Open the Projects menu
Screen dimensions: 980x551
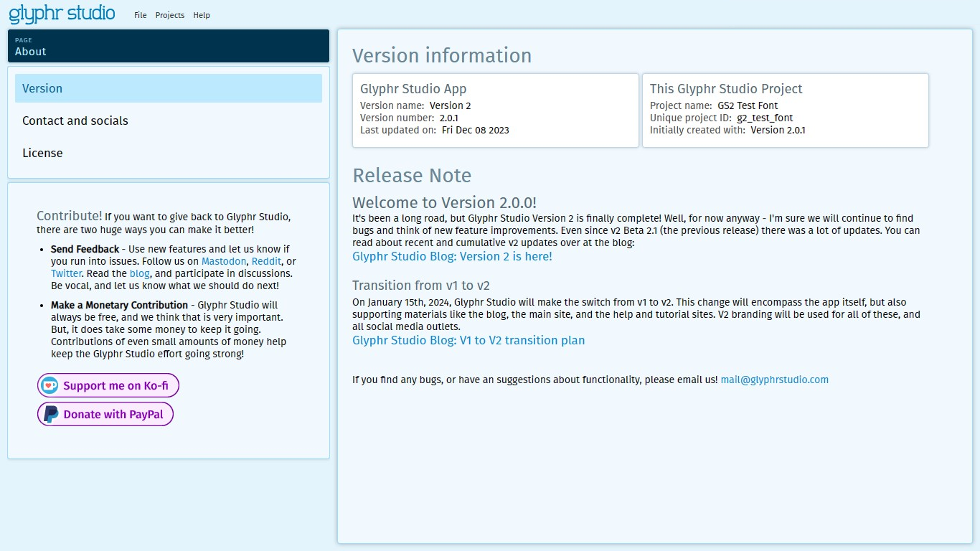pos(170,15)
